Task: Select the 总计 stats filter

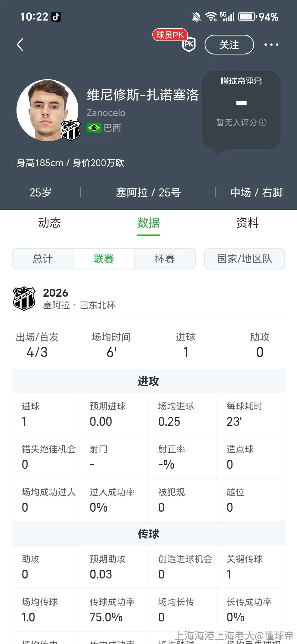Action: tap(43, 259)
